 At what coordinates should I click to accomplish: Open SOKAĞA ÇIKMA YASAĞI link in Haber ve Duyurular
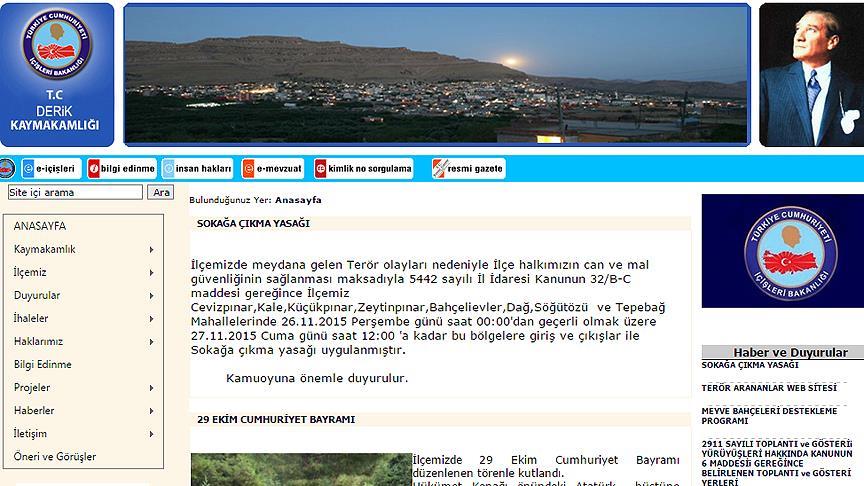tap(750, 365)
